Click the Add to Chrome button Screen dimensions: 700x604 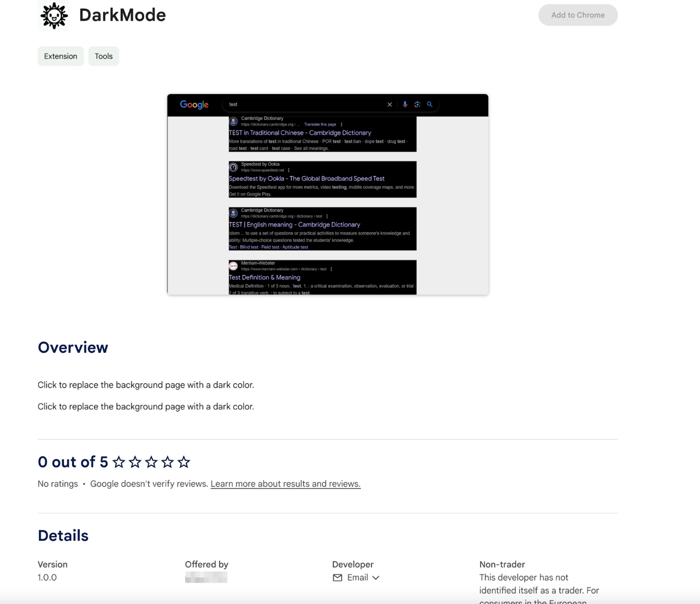point(578,15)
